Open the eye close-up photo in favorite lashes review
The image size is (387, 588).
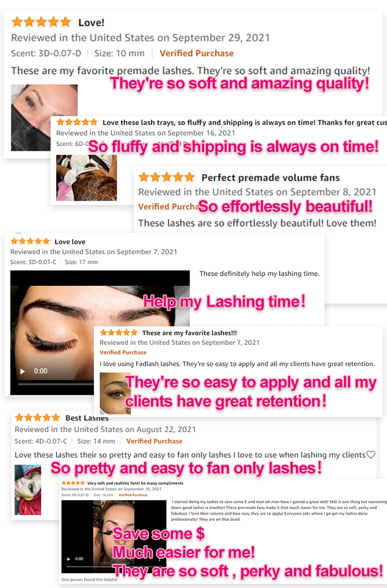point(115,393)
